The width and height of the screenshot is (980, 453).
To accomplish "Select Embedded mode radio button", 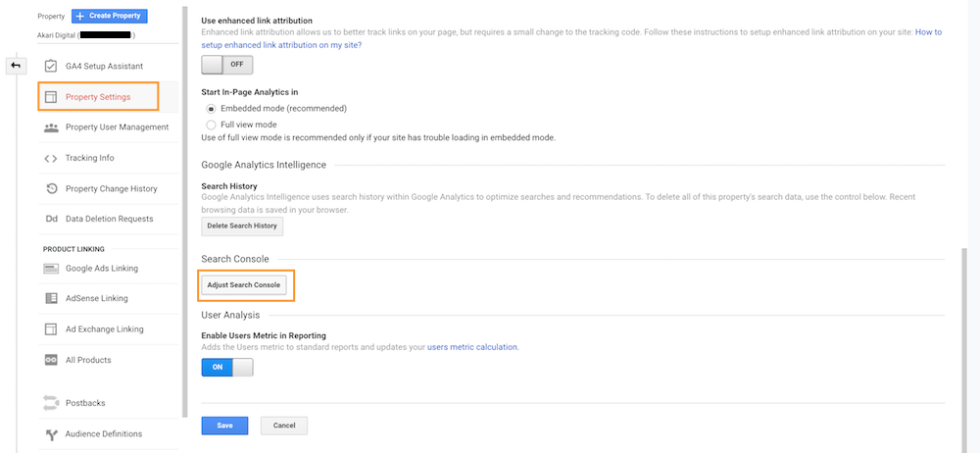I will [x=211, y=108].
